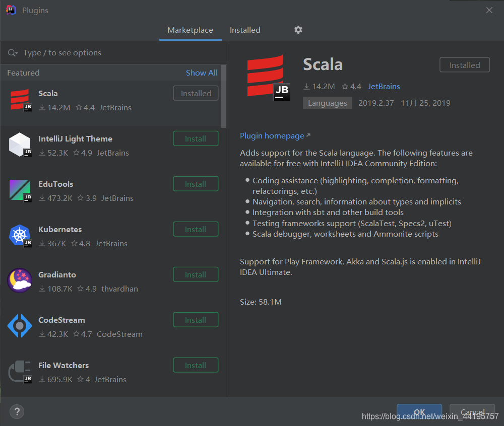Click the Scala plugin icon in Featured list

20,100
